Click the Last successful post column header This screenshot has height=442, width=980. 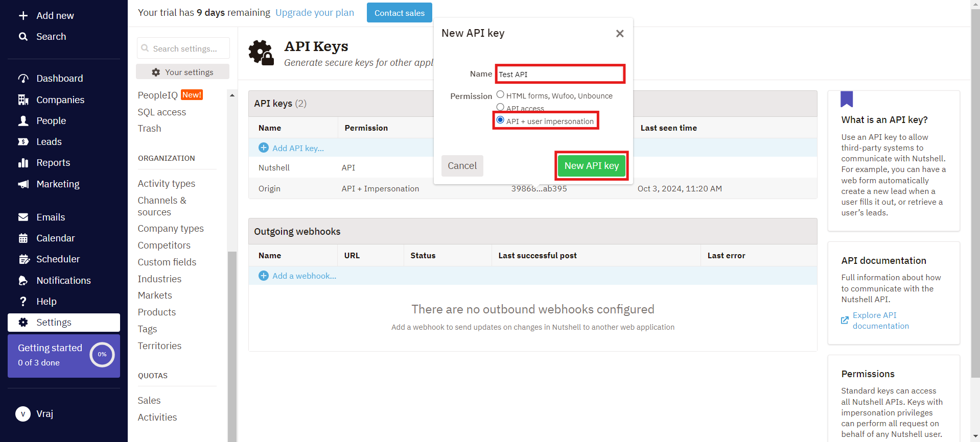pyautogui.click(x=538, y=255)
